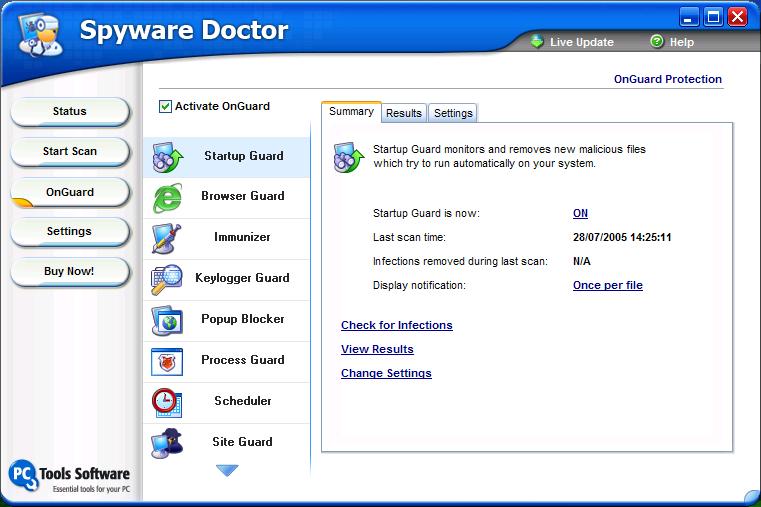Select Immunizer label in the list

[242, 237]
